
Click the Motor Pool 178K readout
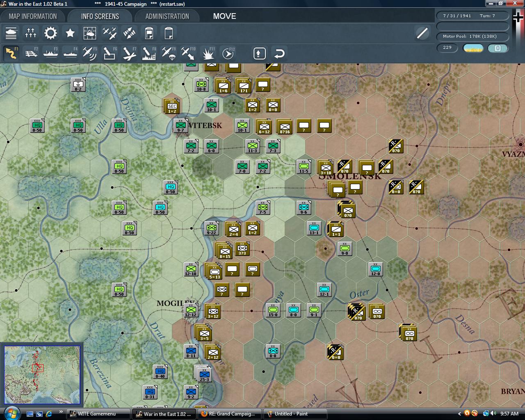click(472, 36)
